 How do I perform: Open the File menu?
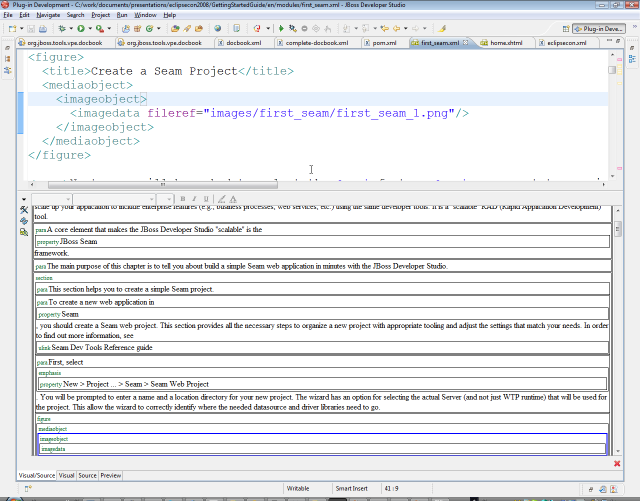click(8, 15)
